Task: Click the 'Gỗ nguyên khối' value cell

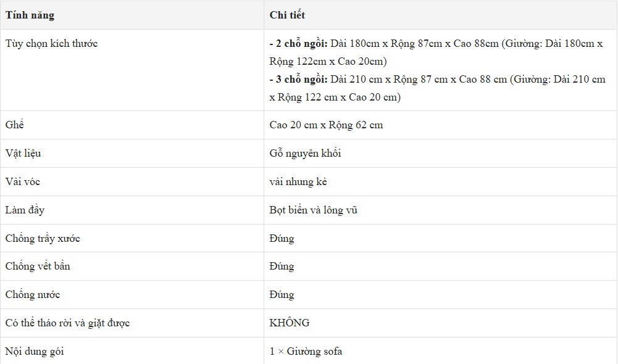Action: pyautogui.click(x=440, y=153)
